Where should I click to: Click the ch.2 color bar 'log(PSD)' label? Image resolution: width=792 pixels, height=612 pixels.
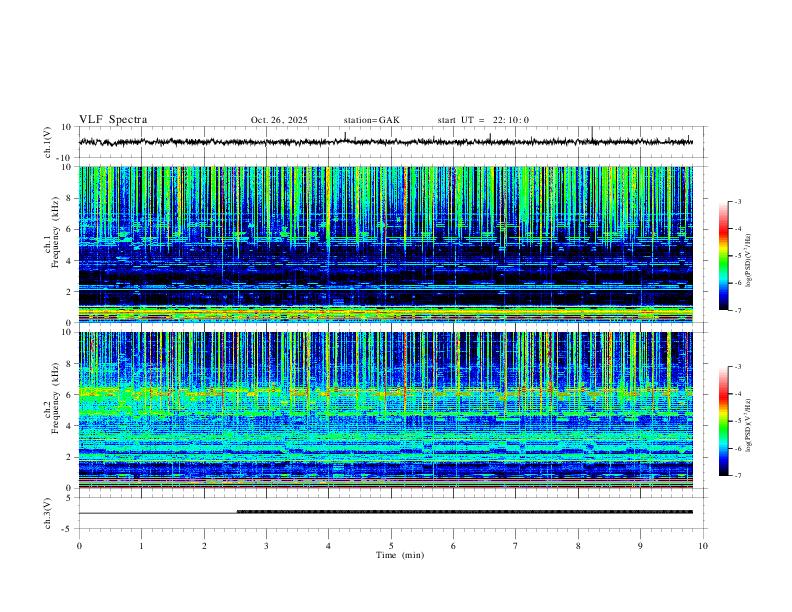click(x=748, y=425)
